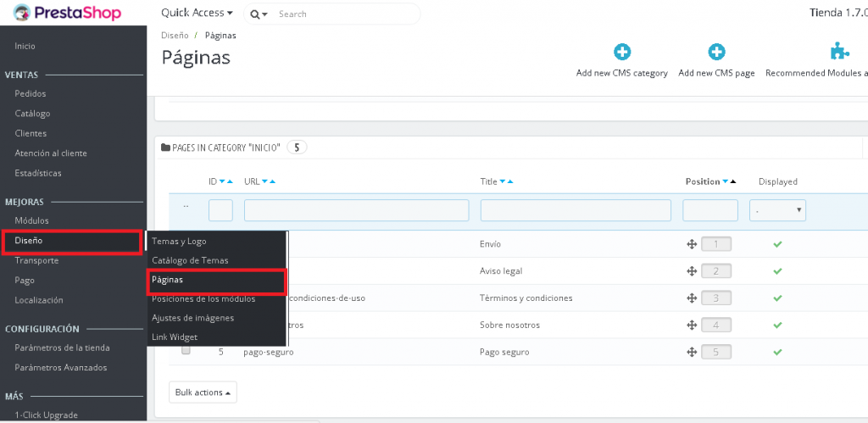The image size is (868, 423).
Task: Toggle displayed checkmark for Aviso legal
Action: coord(777,271)
